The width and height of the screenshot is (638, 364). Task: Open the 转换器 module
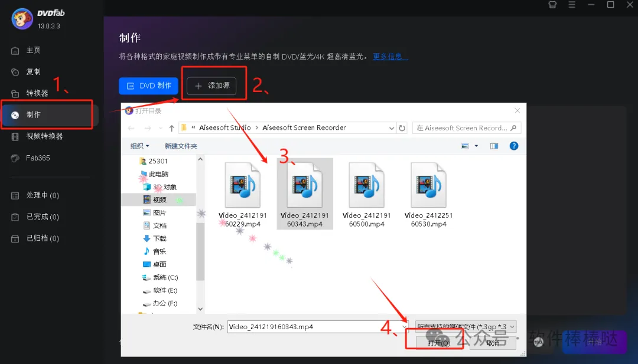(30, 93)
